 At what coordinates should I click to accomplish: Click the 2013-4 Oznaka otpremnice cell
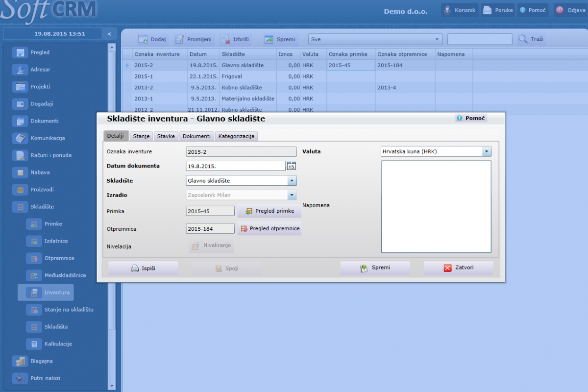coord(405,88)
